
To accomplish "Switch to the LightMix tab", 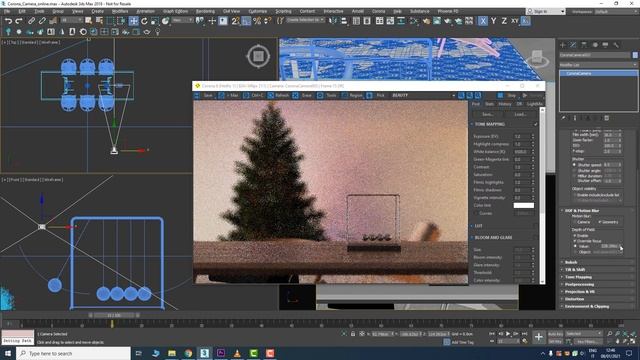I will (x=534, y=104).
